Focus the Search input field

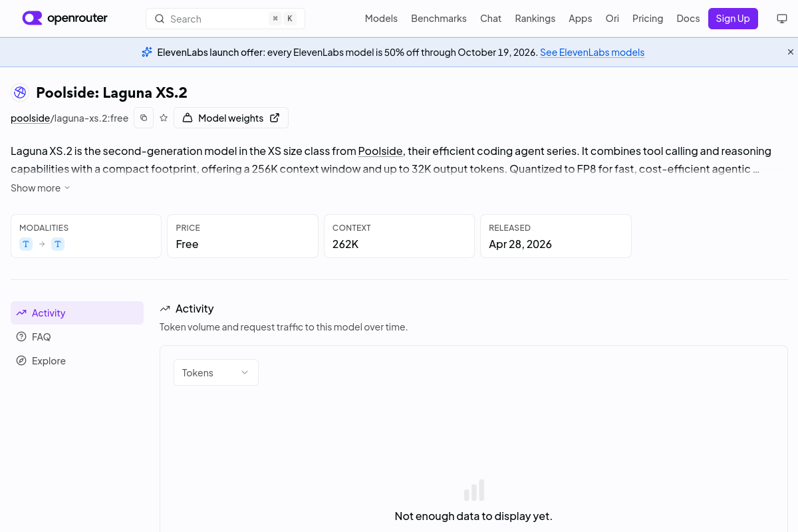(225, 19)
